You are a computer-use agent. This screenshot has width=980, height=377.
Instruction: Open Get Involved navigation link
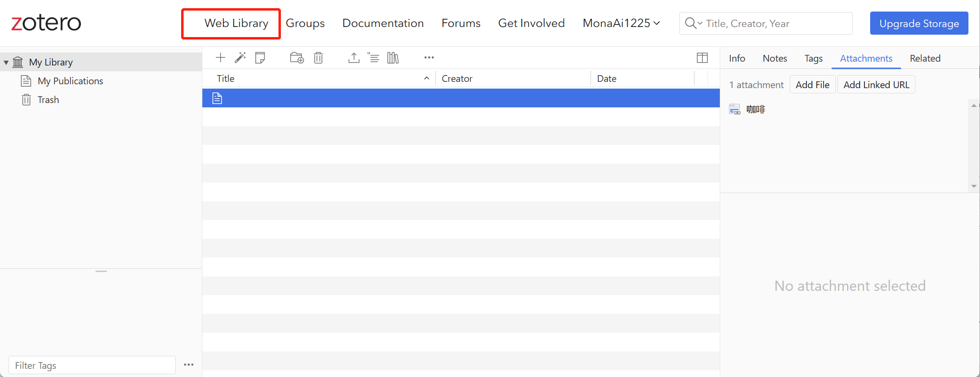pyautogui.click(x=531, y=23)
